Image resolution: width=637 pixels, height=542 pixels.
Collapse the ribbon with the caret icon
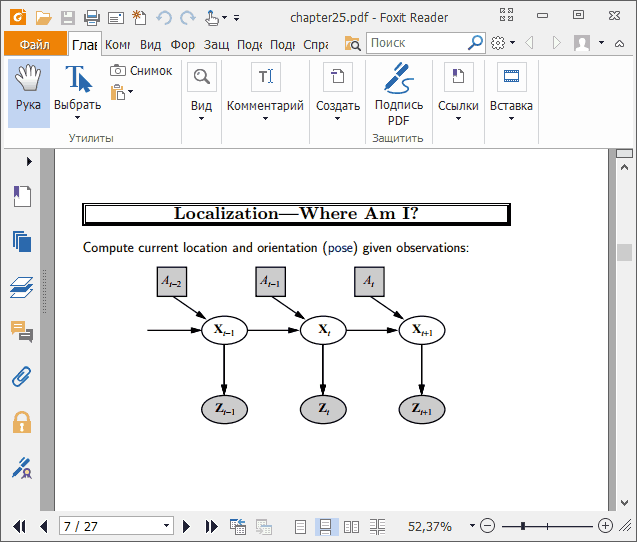point(620,43)
